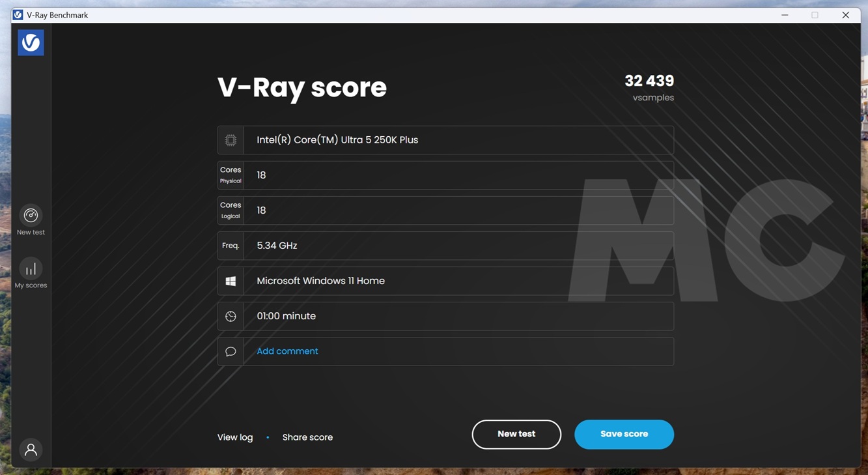Click the speech bubble comment icon
Screen dimensions: 868x475
(x=231, y=351)
